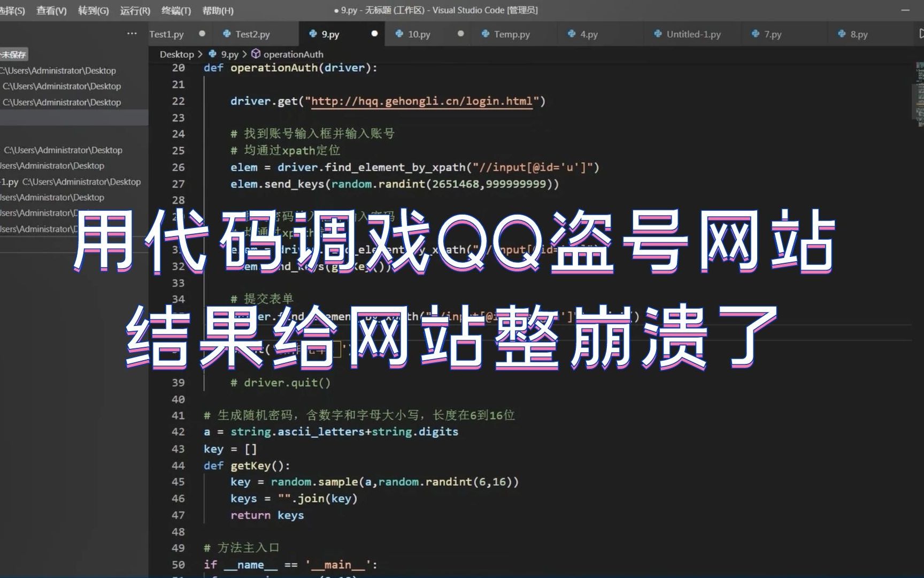Close 10.py via its unsaved dot
924x578 pixels.
[x=461, y=33]
